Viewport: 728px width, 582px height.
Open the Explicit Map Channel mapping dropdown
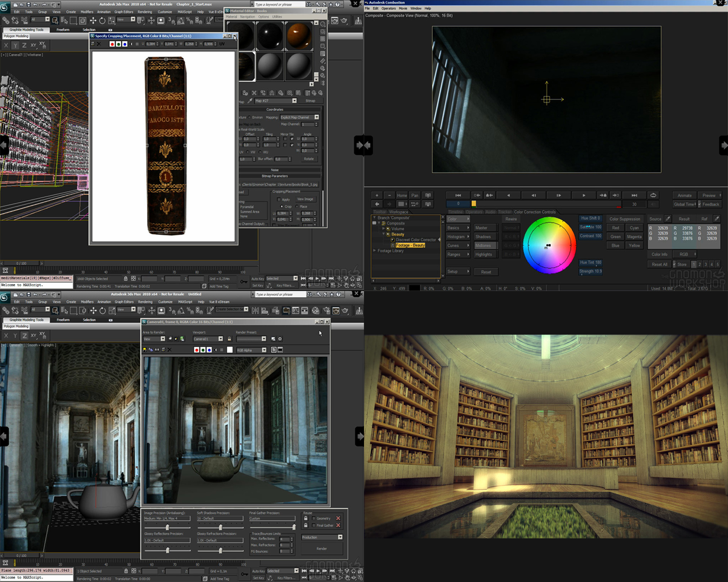click(x=316, y=117)
